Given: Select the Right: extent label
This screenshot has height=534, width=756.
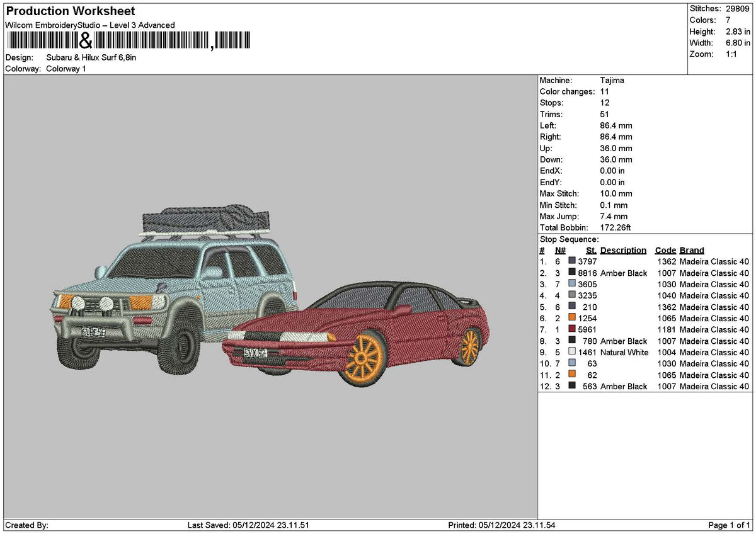Looking at the screenshot, I should point(551,137).
